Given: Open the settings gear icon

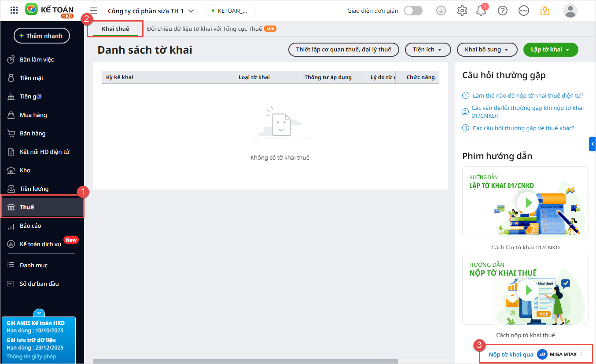Looking at the screenshot, I should click(462, 11).
